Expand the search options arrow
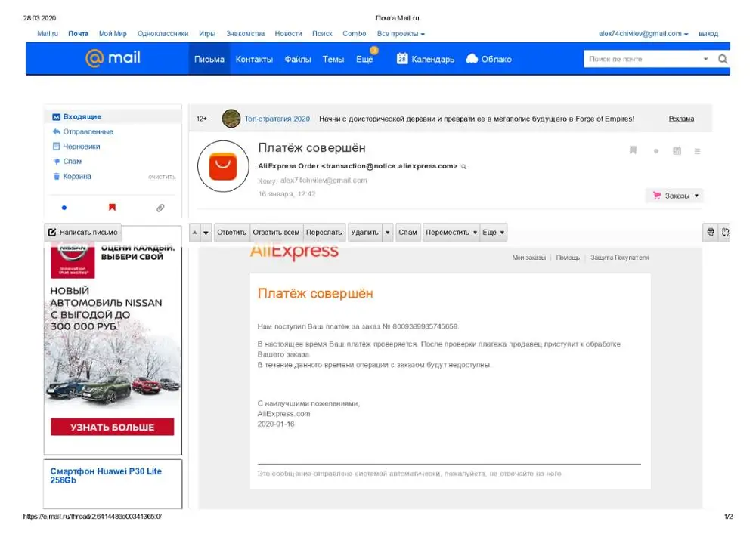 click(705, 59)
